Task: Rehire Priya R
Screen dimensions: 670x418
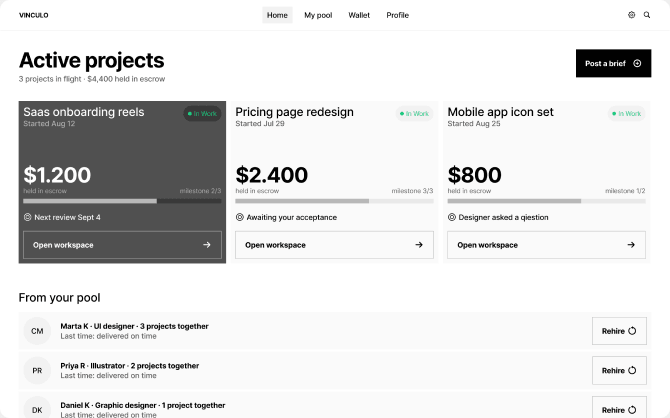Action: (619, 371)
